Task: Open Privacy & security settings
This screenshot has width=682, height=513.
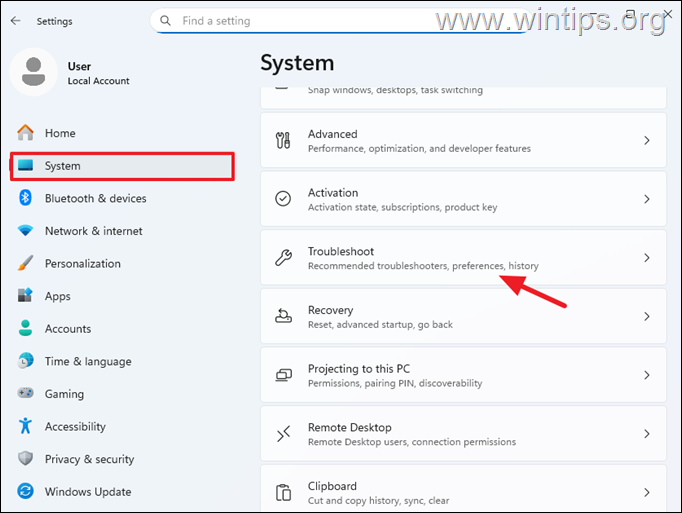Action: point(122,459)
